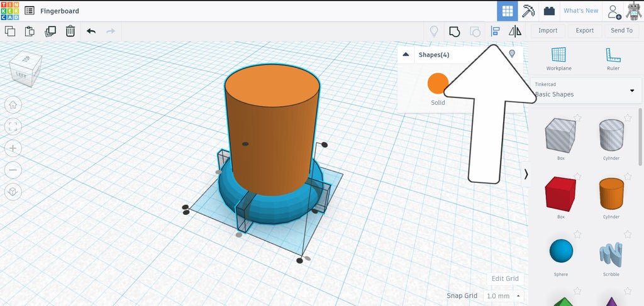This screenshot has height=306, width=644.
Task: Favorite the Sphere with star
Action: [577, 234]
